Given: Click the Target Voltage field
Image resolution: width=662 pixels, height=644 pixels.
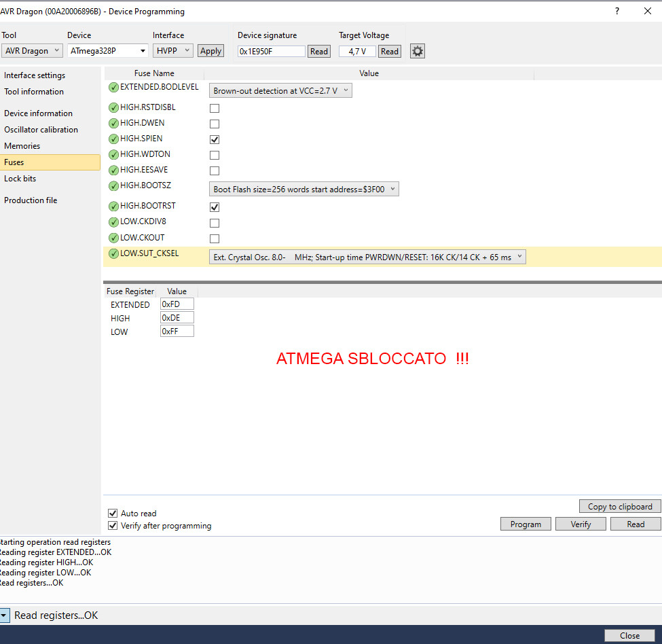Looking at the screenshot, I should tap(357, 52).
